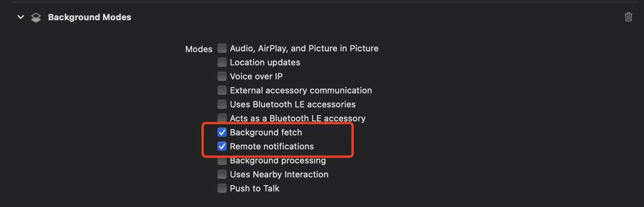Viewport: 644px width, 207px height.
Task: Enable the Background processing checkbox
Action: tap(222, 161)
